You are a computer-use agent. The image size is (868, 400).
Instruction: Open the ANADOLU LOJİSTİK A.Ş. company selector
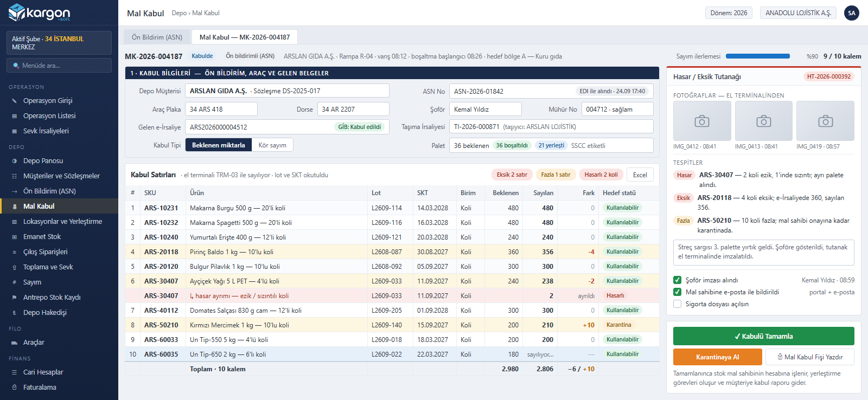tap(798, 13)
